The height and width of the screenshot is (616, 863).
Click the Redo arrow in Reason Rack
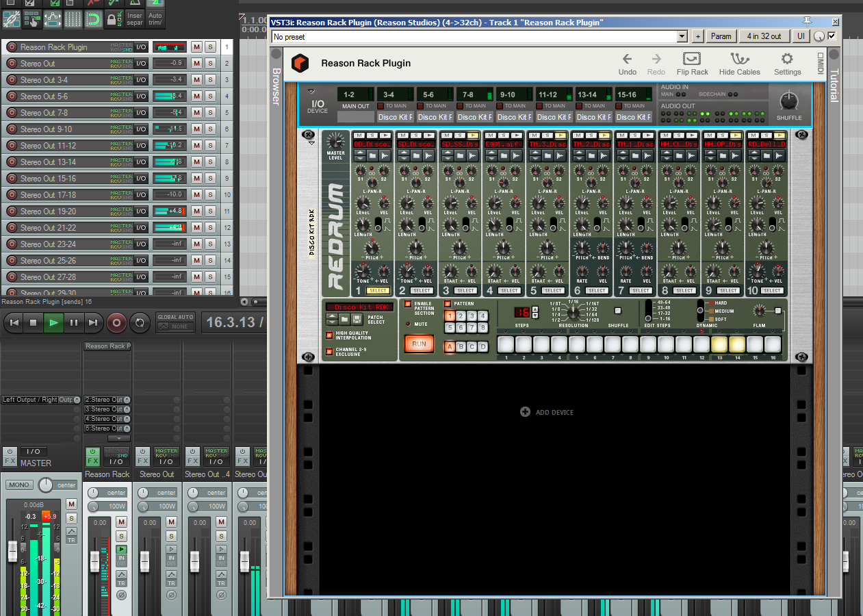[x=656, y=59]
